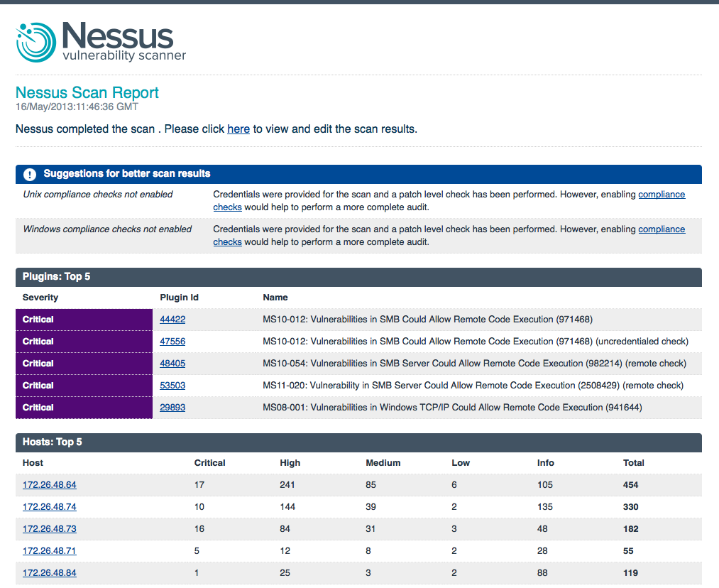Open host 172.26.48.64

(50, 485)
